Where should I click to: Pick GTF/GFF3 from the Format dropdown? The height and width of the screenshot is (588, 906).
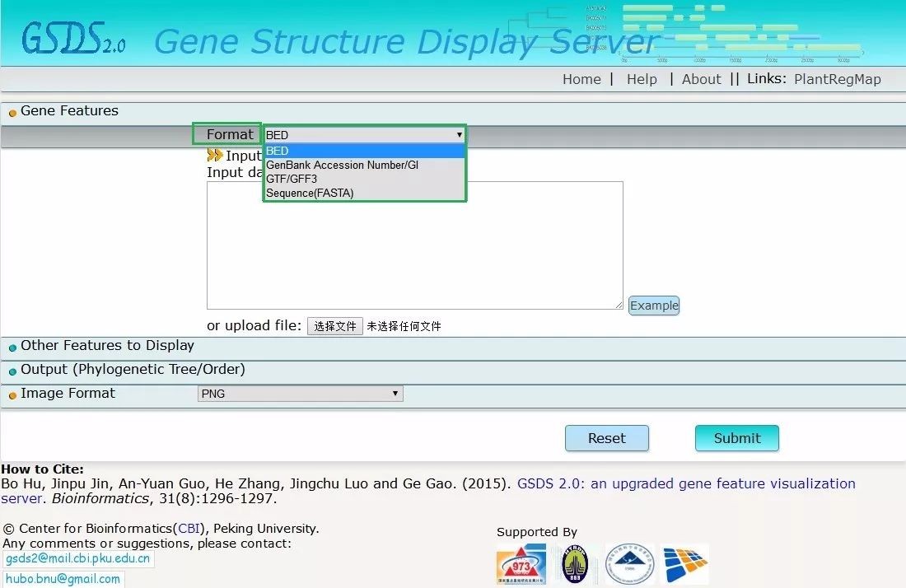click(292, 179)
